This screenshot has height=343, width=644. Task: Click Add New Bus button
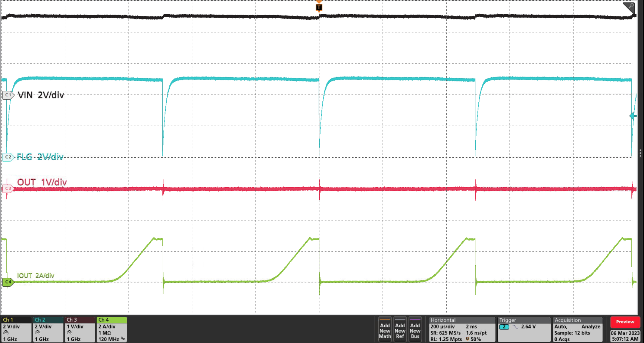415,330
